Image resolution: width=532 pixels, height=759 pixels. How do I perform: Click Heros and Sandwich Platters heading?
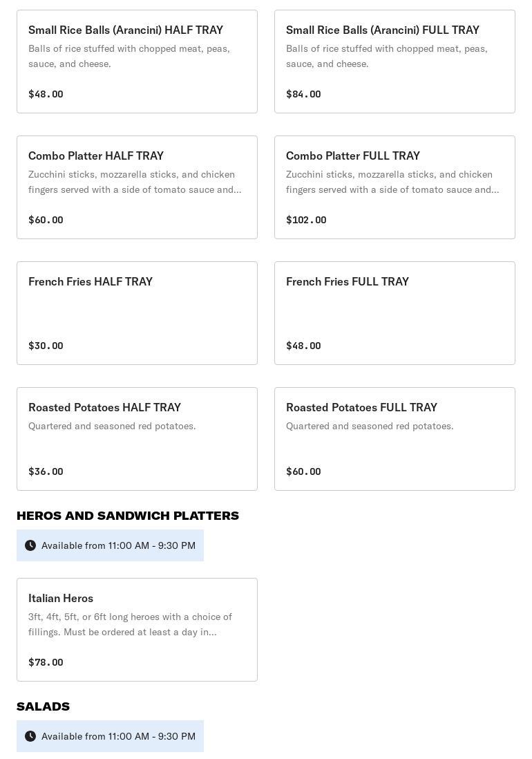(128, 516)
